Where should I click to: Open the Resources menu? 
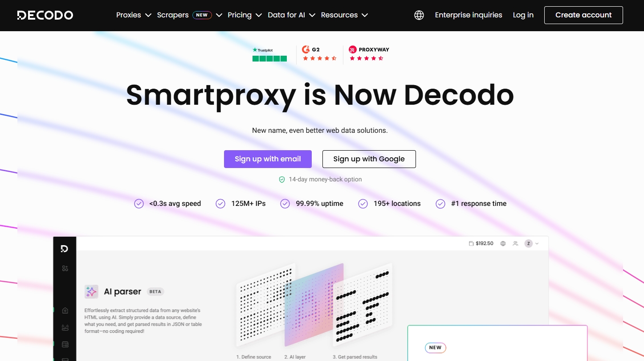point(339,15)
